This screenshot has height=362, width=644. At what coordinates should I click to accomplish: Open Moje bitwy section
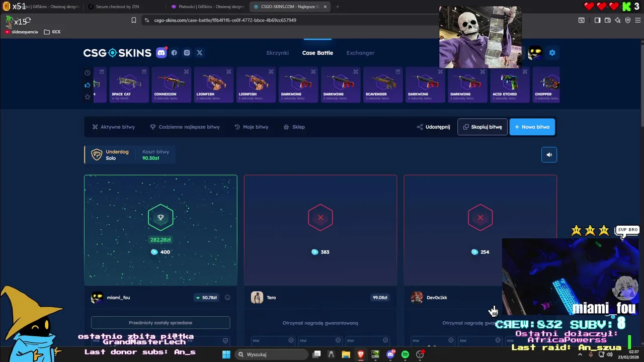coord(252,127)
